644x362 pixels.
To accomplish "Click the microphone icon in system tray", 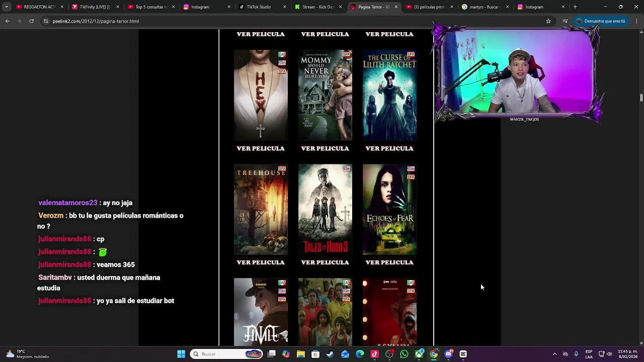I will coord(576,354).
